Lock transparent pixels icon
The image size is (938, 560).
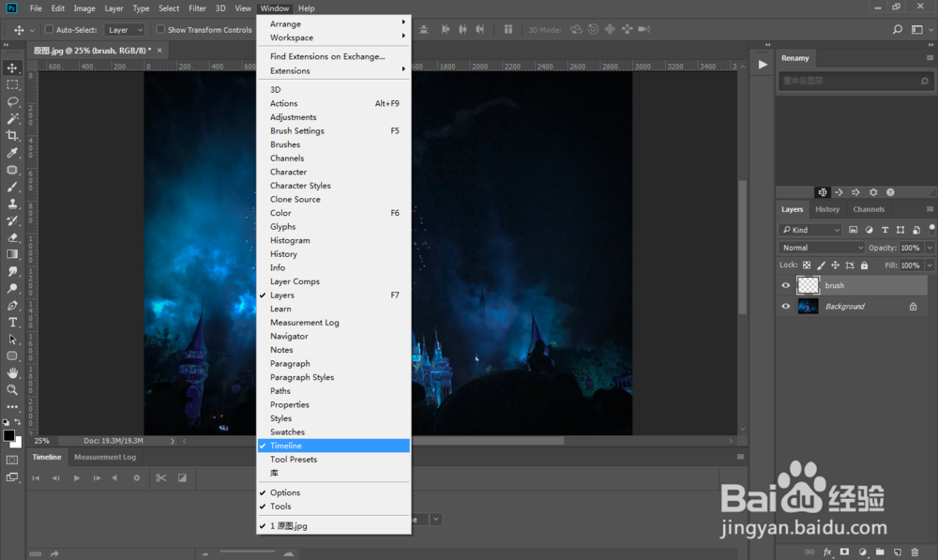click(x=807, y=265)
